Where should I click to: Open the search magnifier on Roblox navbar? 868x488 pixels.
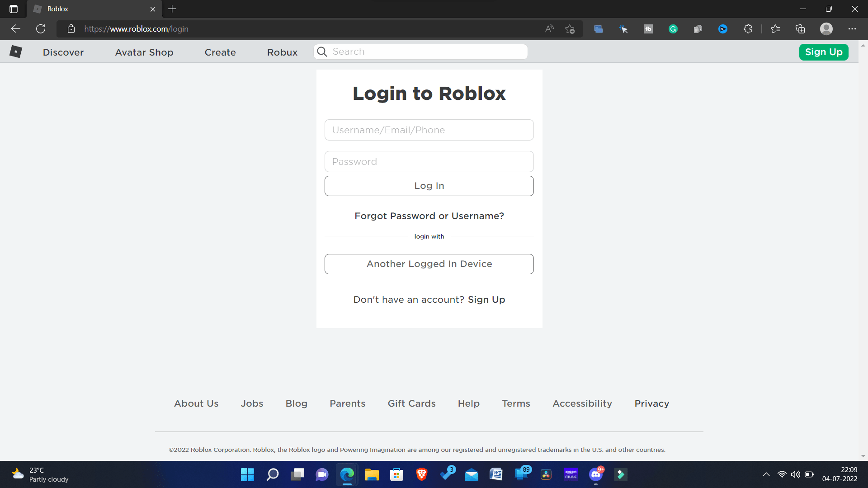pos(321,52)
